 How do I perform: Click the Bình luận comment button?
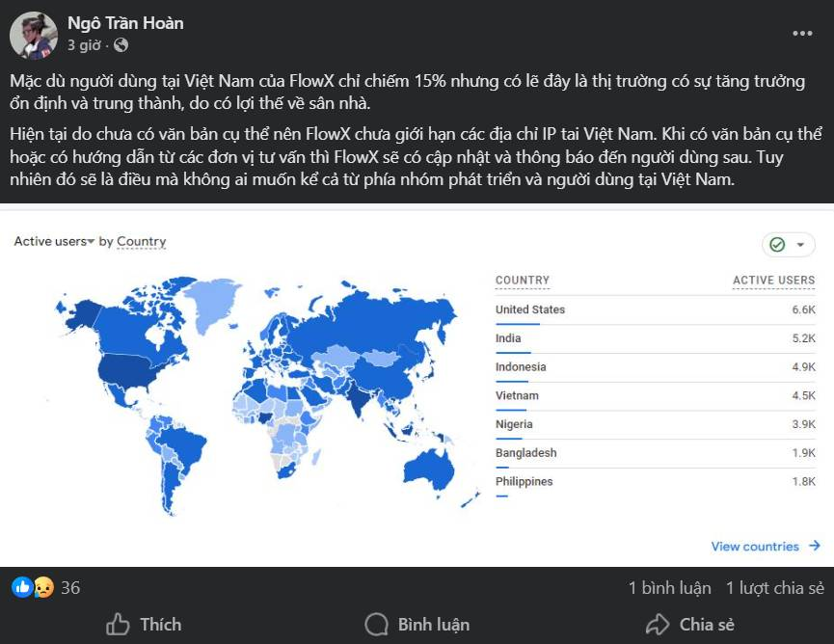click(417, 625)
